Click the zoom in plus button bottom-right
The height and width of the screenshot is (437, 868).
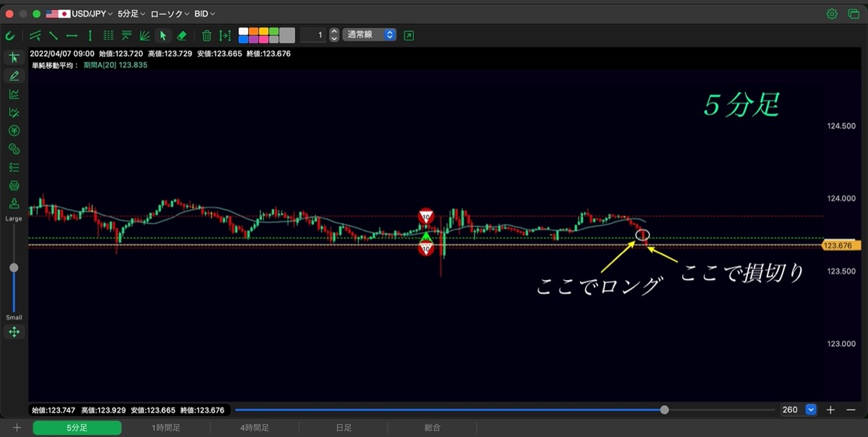pos(830,410)
